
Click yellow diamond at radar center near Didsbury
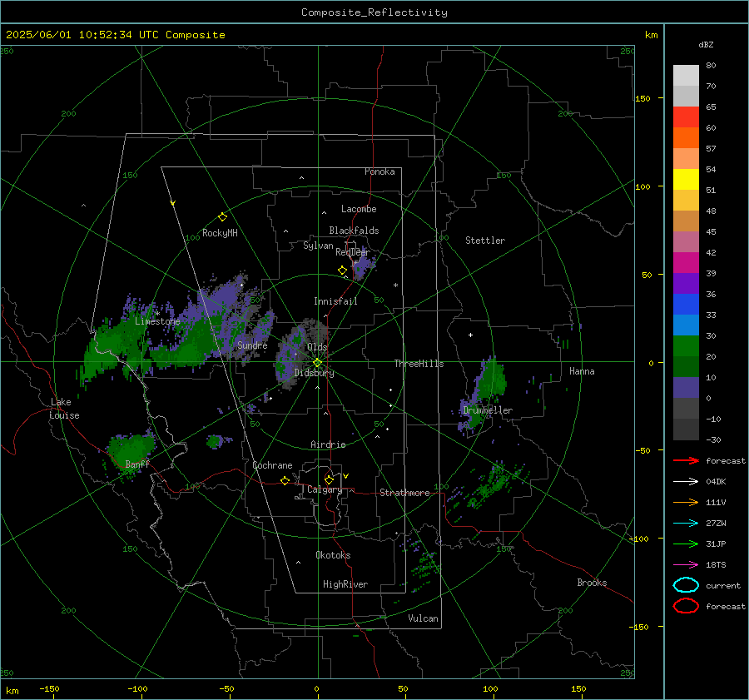pos(317,363)
